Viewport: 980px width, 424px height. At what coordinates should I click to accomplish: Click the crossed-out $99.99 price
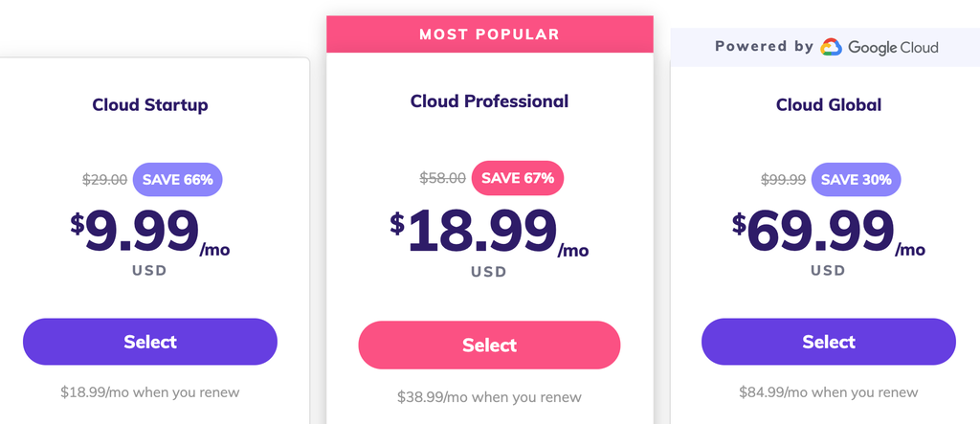(783, 179)
